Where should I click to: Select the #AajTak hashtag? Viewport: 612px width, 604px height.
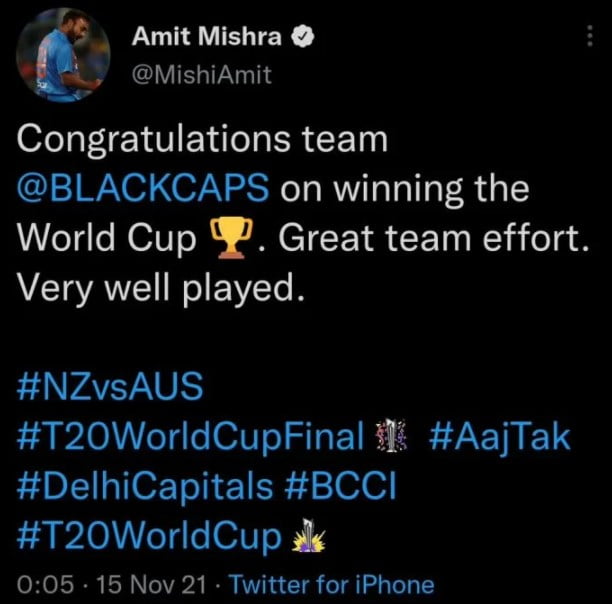(501, 438)
